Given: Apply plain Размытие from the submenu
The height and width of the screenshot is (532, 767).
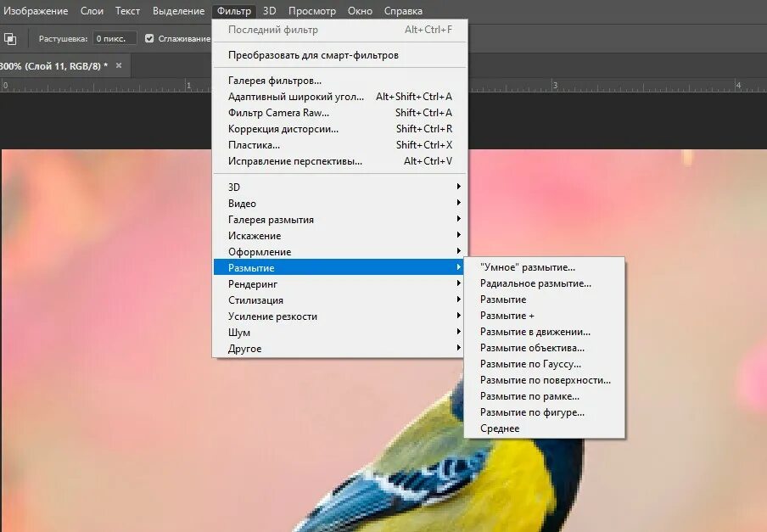Looking at the screenshot, I should pos(545,300).
